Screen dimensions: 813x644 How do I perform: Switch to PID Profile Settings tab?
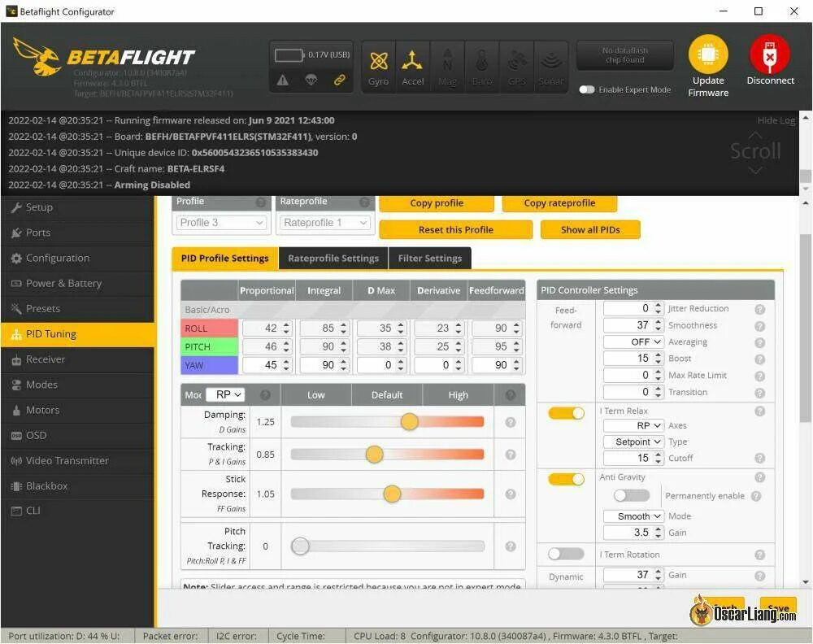[225, 259]
